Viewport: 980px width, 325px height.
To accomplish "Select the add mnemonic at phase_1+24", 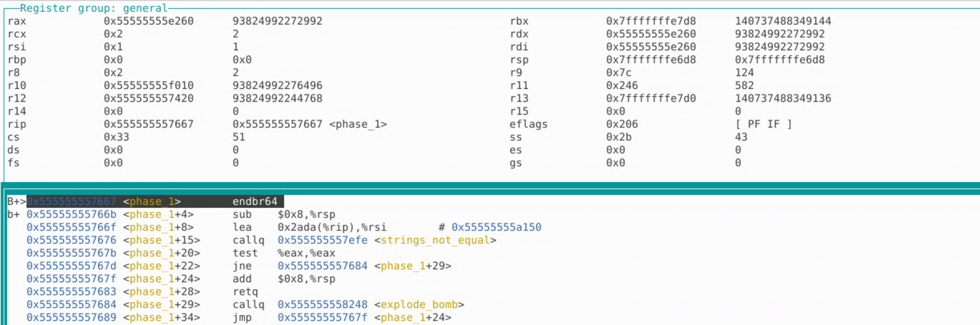I will (x=242, y=279).
